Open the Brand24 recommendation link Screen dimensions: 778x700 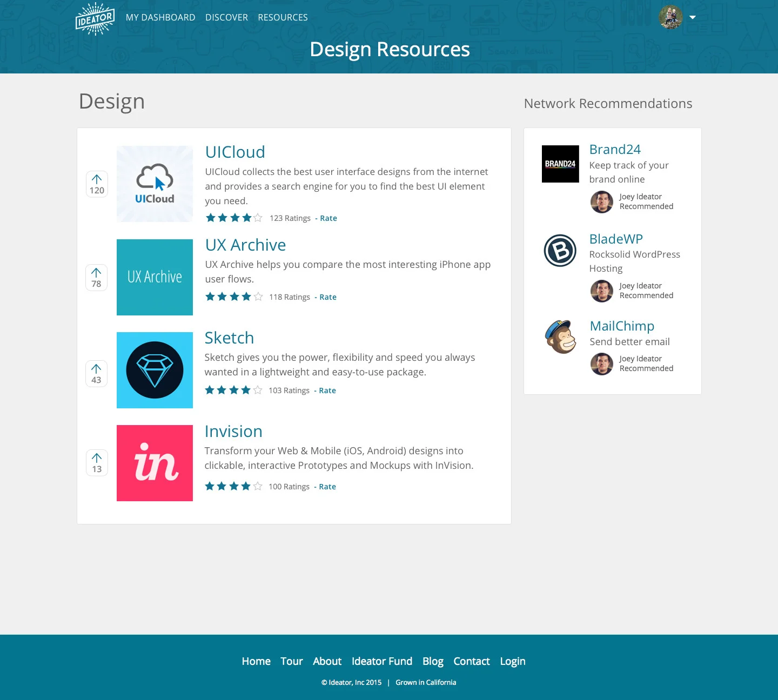click(x=615, y=149)
